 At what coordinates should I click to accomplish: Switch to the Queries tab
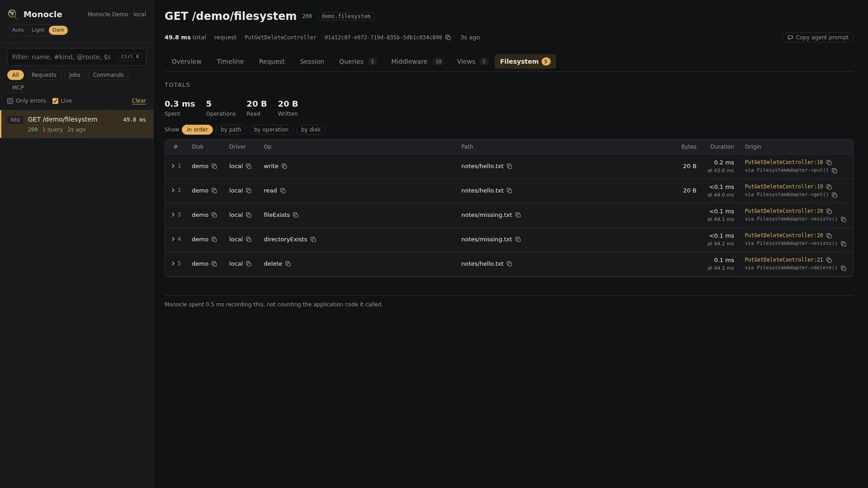coord(358,61)
